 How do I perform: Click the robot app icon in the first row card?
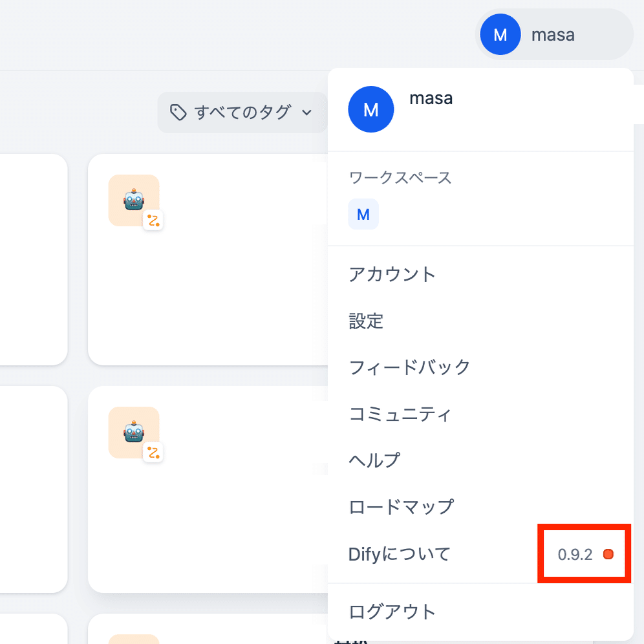[134, 200]
